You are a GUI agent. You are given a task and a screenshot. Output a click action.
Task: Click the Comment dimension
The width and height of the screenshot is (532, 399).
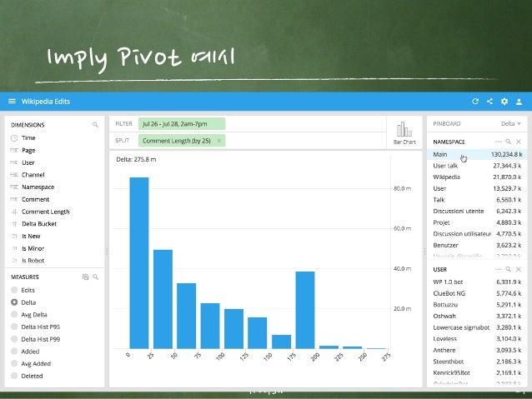(x=35, y=199)
